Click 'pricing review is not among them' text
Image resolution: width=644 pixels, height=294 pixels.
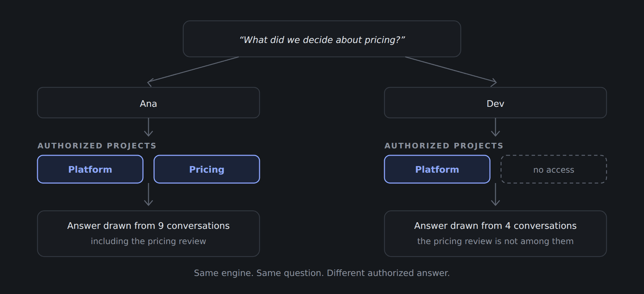coord(502,241)
